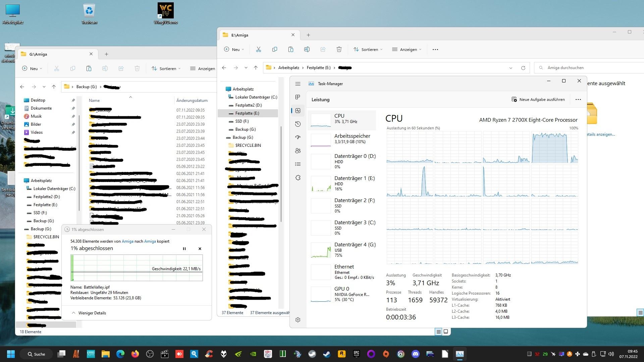Click Neue Aufgabe ausführen button
644x362 pixels.
click(x=538, y=100)
